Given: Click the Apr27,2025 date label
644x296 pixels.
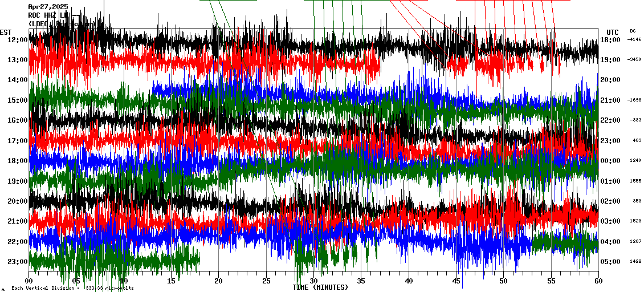Looking at the screenshot, I should coord(48,7).
